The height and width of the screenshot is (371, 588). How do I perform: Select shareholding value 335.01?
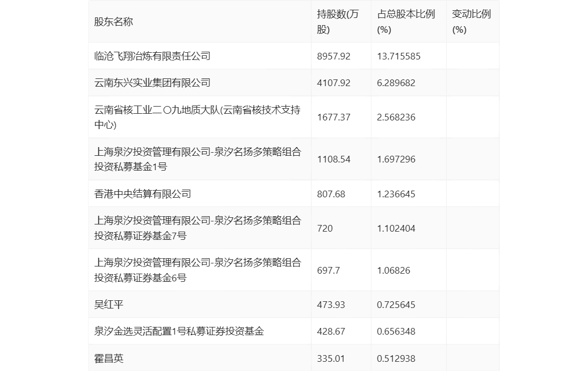pos(331,359)
